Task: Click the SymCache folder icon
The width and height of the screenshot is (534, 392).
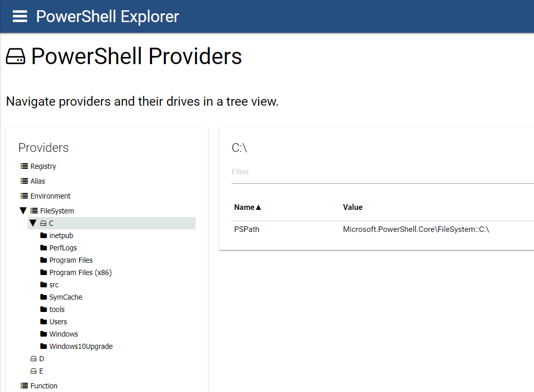Action: point(44,297)
